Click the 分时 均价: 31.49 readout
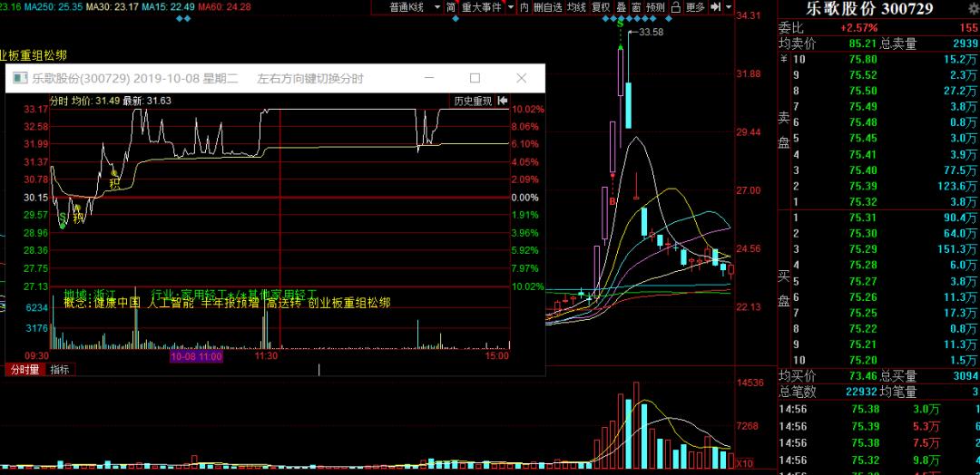This screenshot has width=980, height=475. point(83,101)
